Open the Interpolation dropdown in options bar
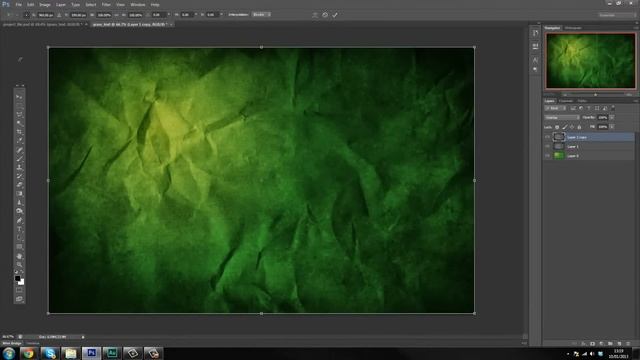 (261, 14)
